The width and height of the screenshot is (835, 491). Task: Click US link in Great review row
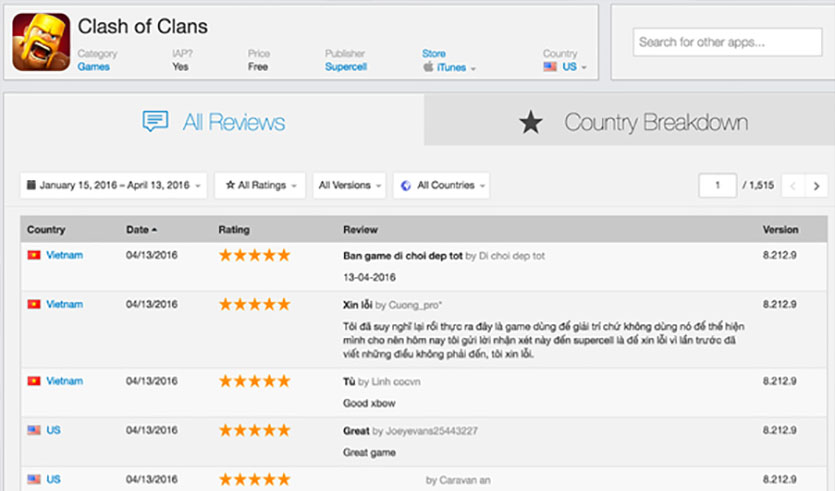click(x=53, y=430)
